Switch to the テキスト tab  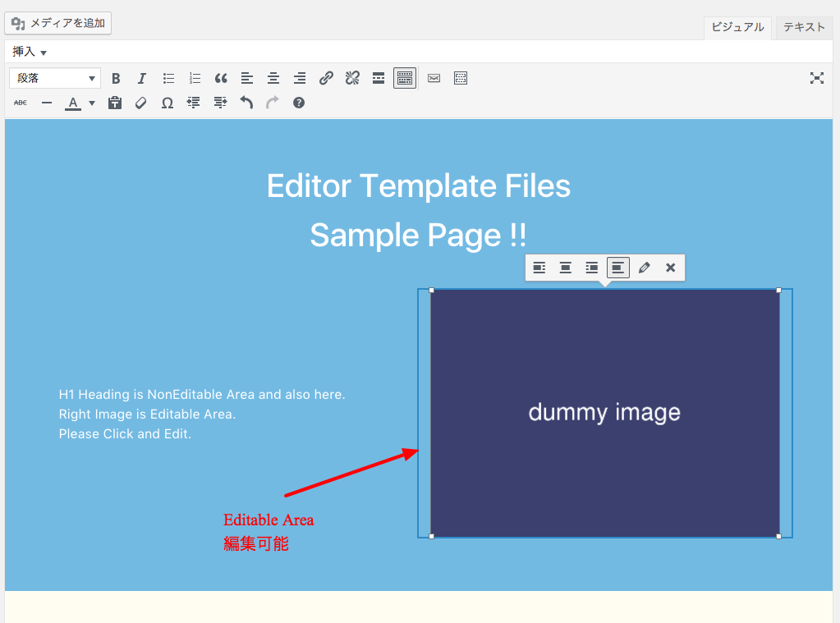(804, 27)
